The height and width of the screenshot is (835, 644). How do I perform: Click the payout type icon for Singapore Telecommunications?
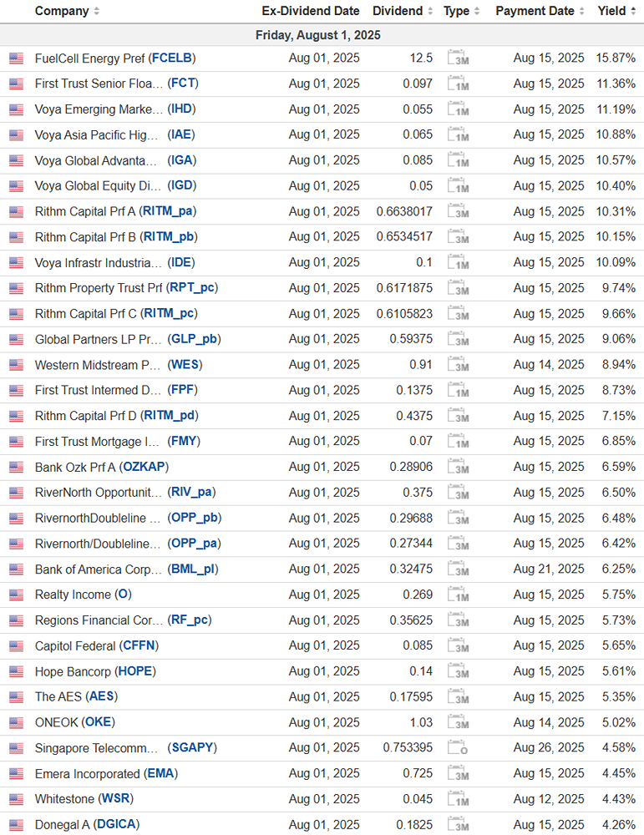[457, 748]
